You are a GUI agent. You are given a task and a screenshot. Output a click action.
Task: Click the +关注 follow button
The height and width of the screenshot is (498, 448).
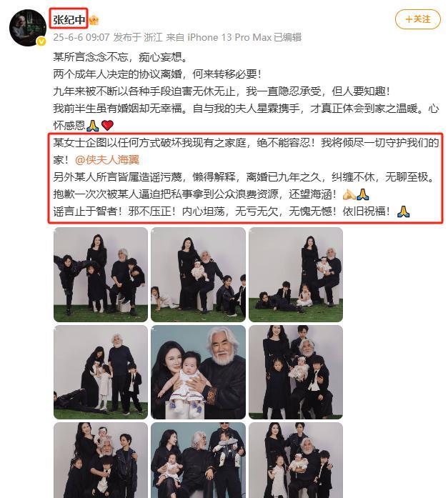[418, 19]
